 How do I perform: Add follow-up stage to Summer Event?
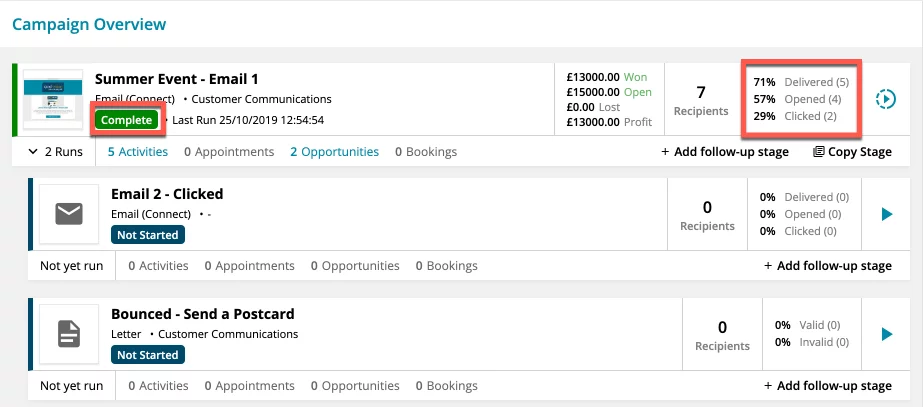pos(725,152)
